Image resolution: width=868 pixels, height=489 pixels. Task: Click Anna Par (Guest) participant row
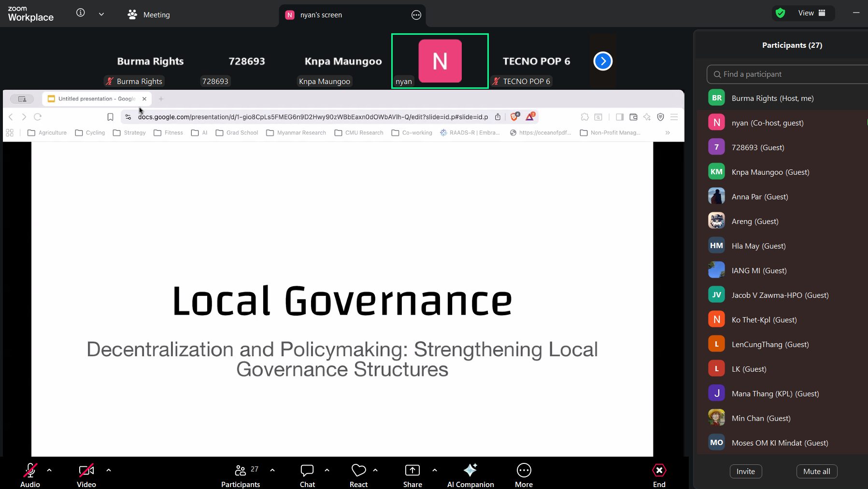pyautogui.click(x=783, y=196)
